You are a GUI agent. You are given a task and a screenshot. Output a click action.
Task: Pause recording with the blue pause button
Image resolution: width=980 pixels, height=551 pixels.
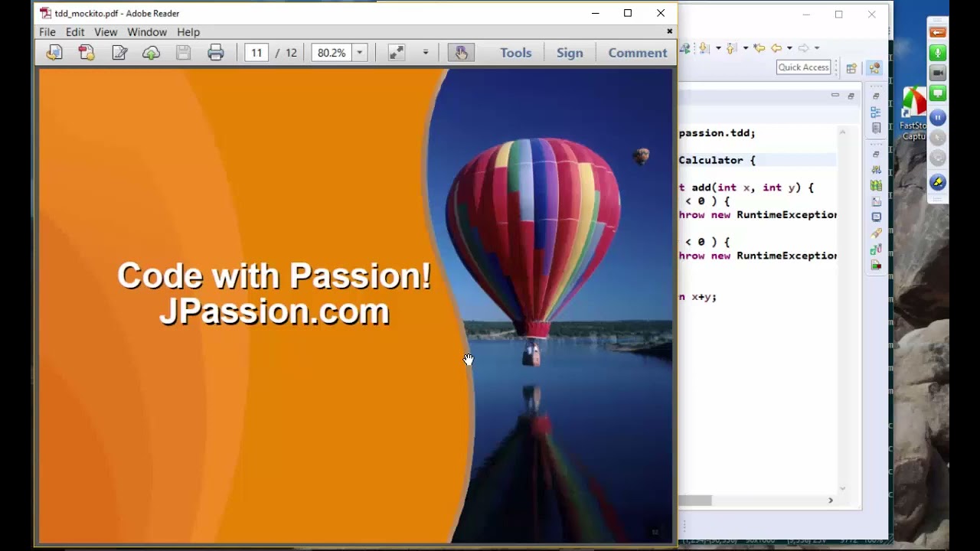click(x=937, y=117)
